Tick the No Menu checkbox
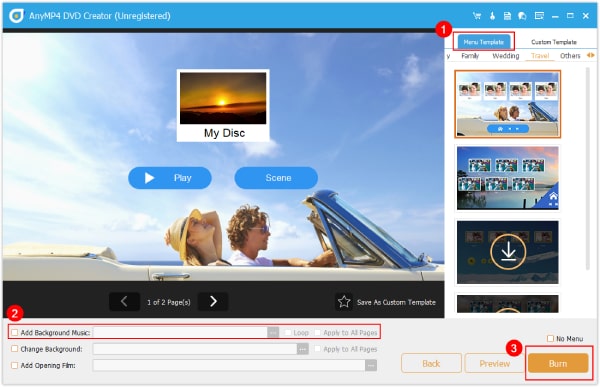The width and height of the screenshot is (600, 387). click(550, 338)
